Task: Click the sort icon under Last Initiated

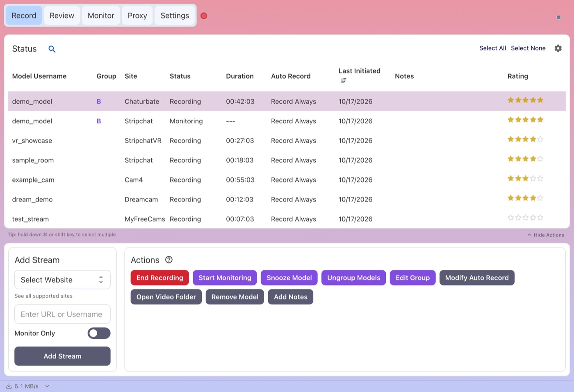Action: click(344, 81)
